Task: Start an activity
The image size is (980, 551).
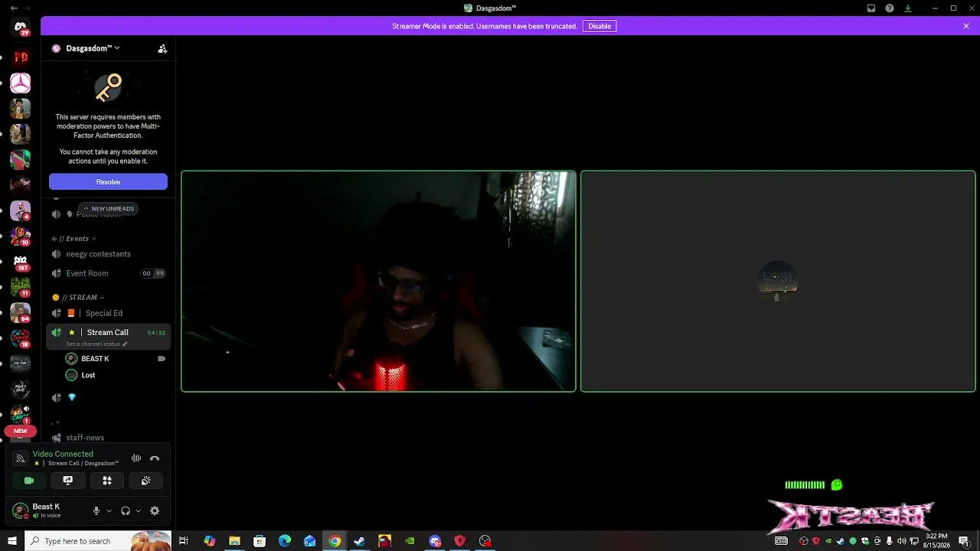Action: click(x=107, y=481)
